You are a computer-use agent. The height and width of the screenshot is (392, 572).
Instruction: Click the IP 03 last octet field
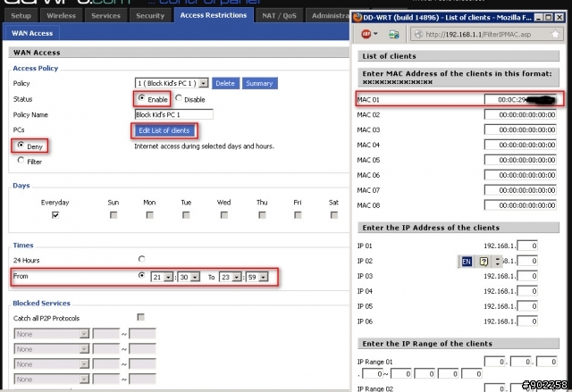[x=527, y=276]
